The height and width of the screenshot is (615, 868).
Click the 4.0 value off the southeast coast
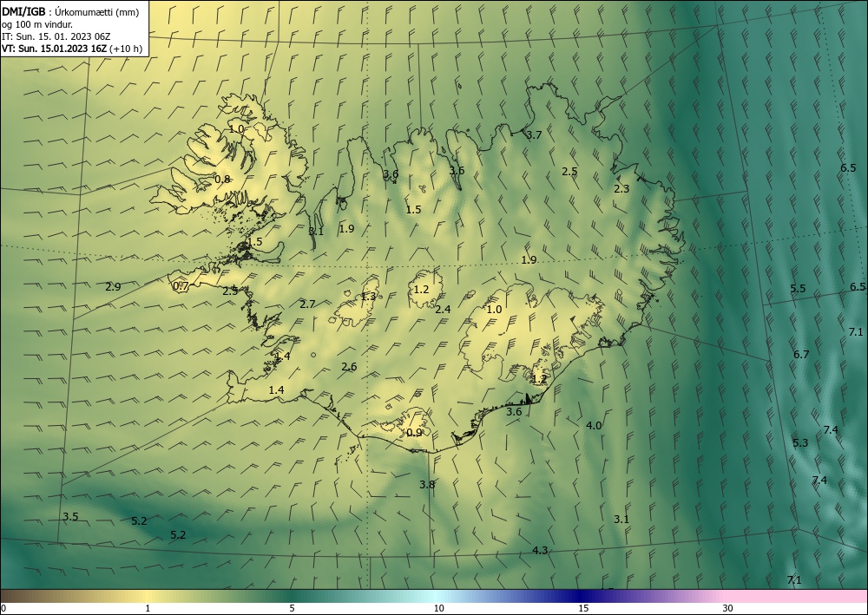pos(594,426)
